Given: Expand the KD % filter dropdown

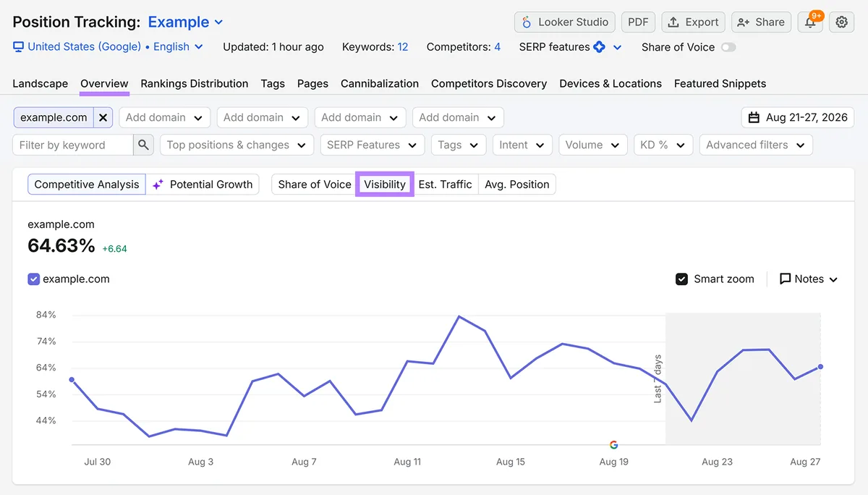Looking at the screenshot, I should coord(663,145).
